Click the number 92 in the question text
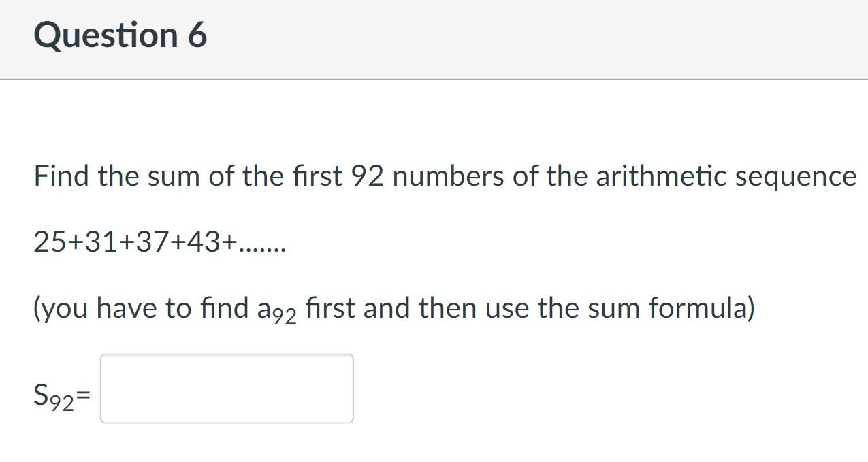Screen dimensions: 868x462 click(x=368, y=175)
